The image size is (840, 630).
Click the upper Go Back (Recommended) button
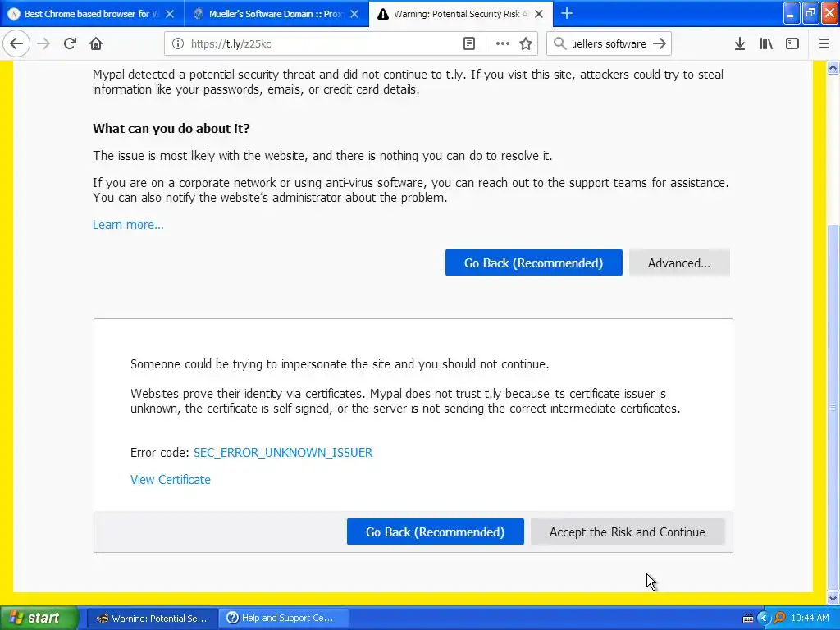pos(533,262)
